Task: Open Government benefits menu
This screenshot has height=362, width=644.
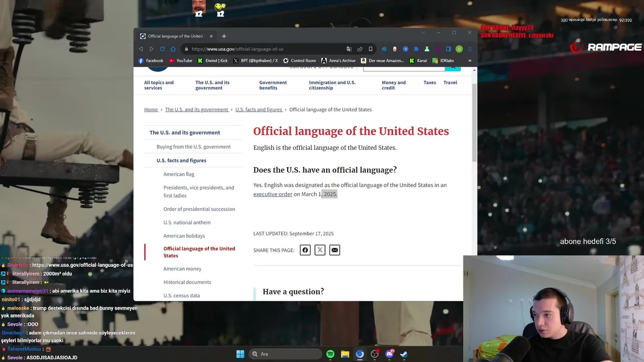Action: [273, 85]
